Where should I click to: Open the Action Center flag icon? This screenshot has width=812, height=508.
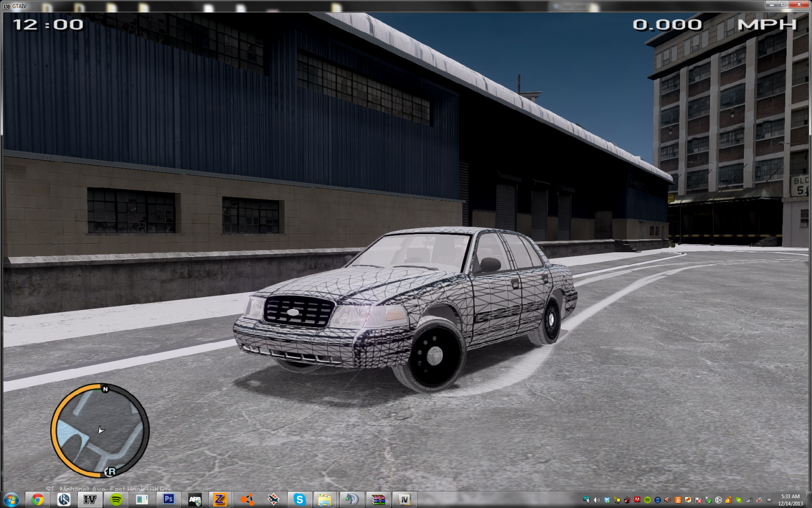(x=698, y=500)
